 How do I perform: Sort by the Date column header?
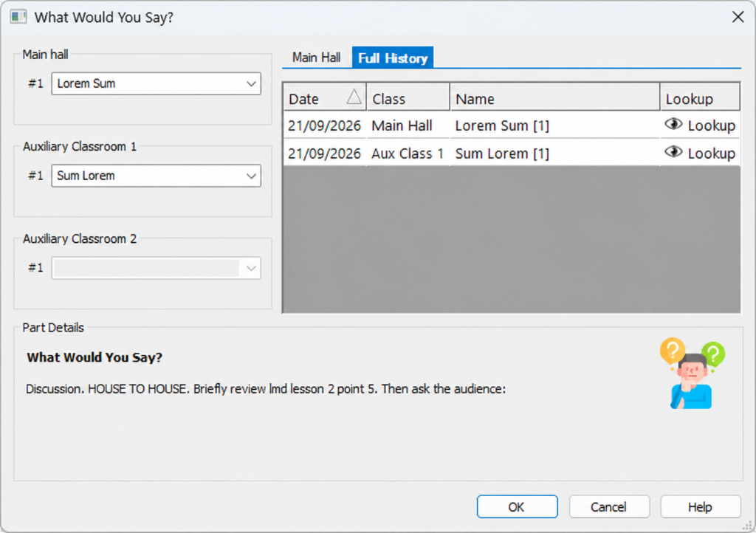click(325, 97)
